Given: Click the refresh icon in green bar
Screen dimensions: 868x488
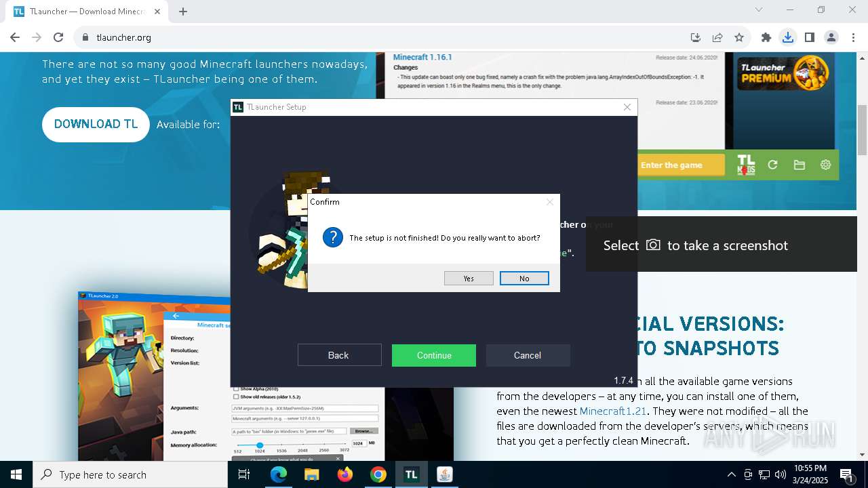Looking at the screenshot, I should pos(772,165).
